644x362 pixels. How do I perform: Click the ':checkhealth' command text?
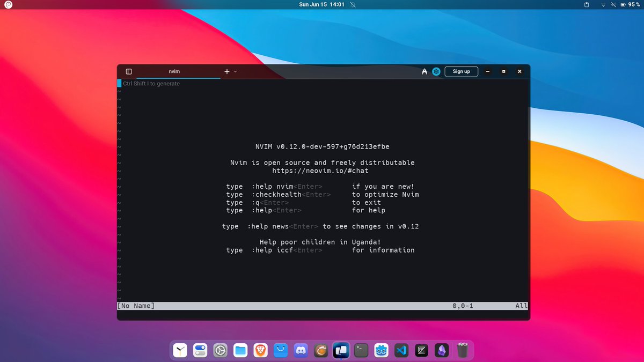[276, 195]
